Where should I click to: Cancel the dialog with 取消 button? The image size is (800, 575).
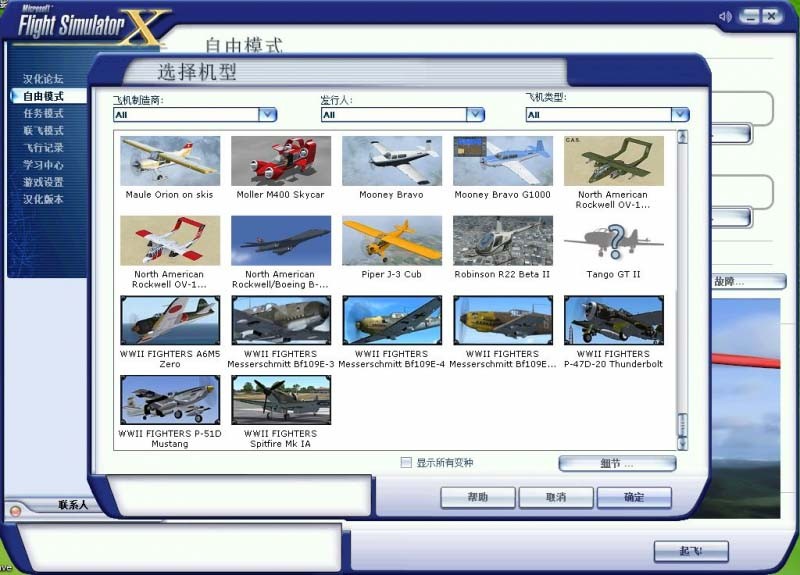tap(556, 497)
